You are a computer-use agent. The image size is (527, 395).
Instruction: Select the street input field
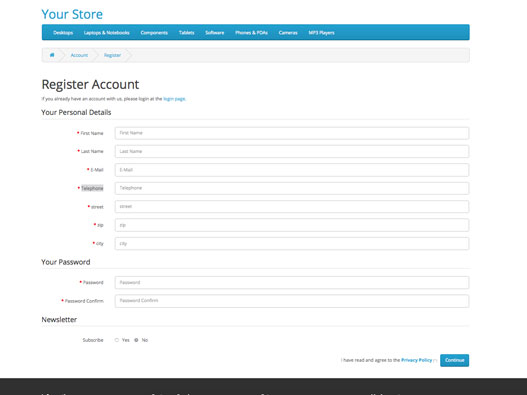(292, 206)
